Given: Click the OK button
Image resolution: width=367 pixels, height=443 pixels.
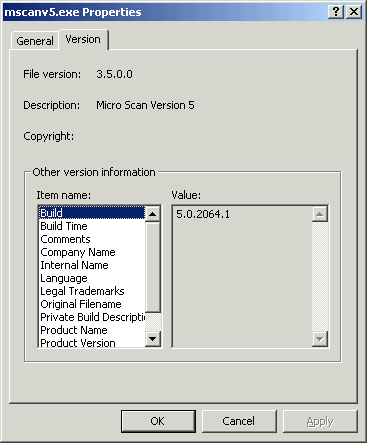Looking at the screenshot, I should point(158,421).
